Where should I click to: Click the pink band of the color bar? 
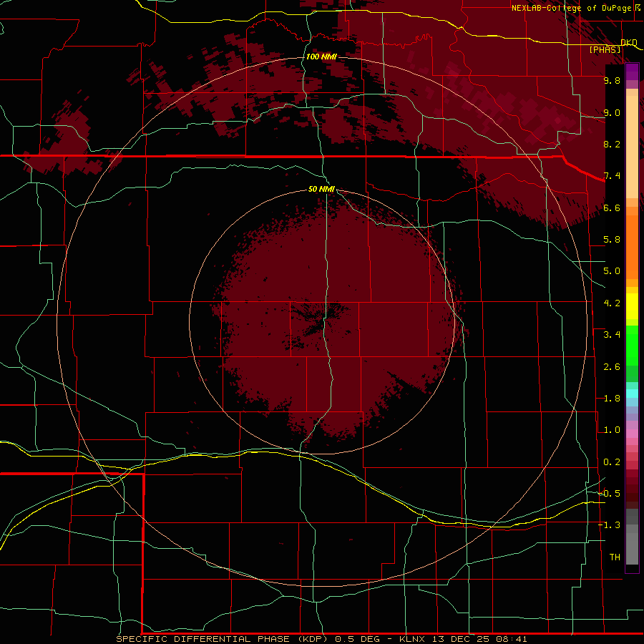[632, 434]
